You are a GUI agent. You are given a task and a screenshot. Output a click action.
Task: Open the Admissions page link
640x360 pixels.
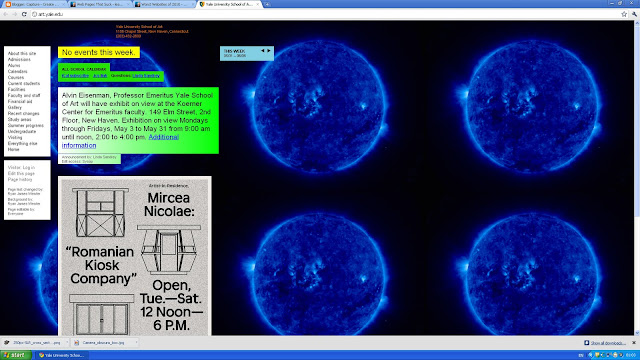19,60
